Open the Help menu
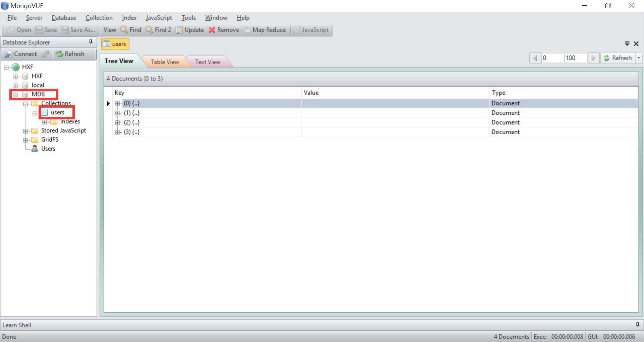The image size is (644, 342). pos(243,18)
